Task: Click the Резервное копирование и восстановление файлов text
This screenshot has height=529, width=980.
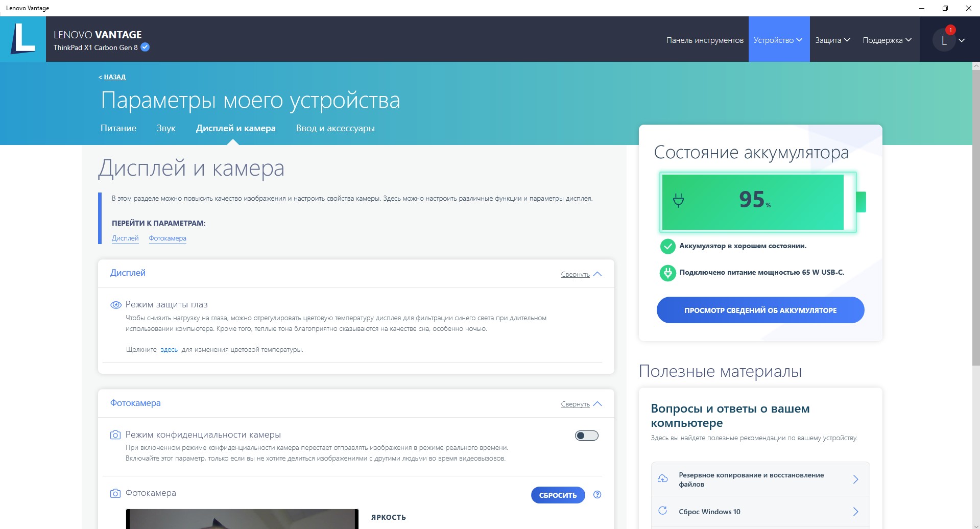Action: [x=751, y=479]
